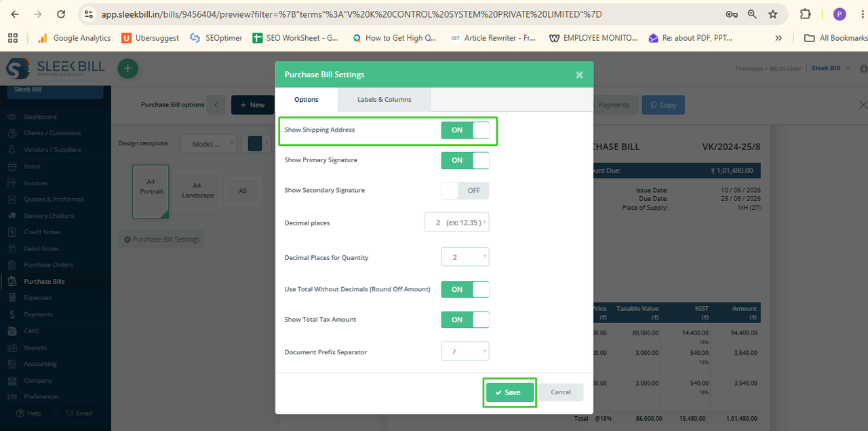This screenshot has width=868, height=431.
Task: Click the address bar URL field
Action: pos(407,14)
